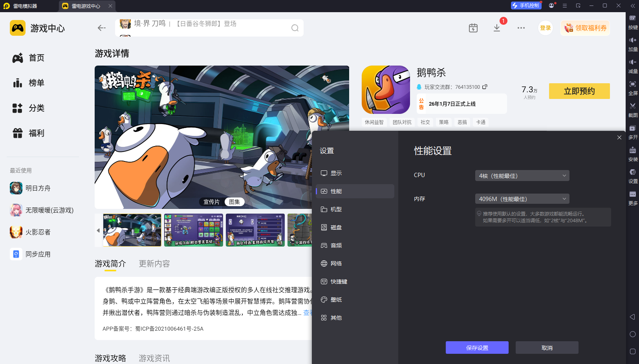639x364 pixels.
Task: Open the 手机控制 phone control feature
Action: [x=526, y=5]
